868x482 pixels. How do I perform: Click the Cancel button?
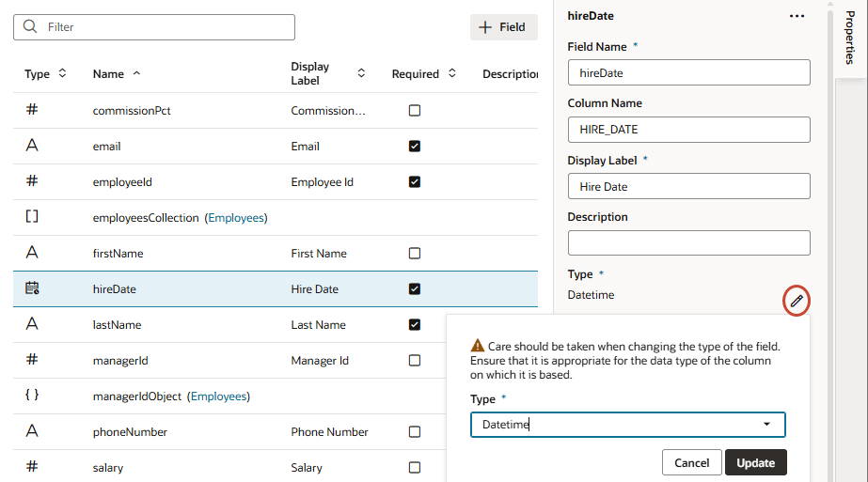pos(691,462)
